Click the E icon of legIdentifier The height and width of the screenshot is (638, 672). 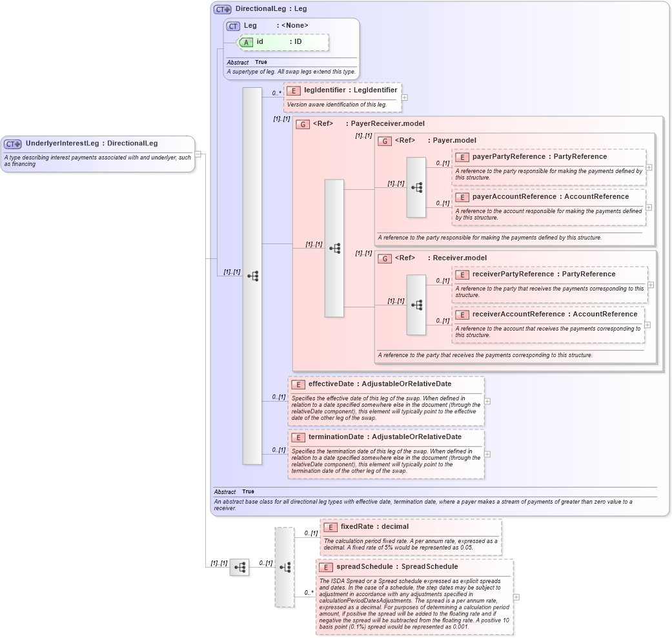293,90
